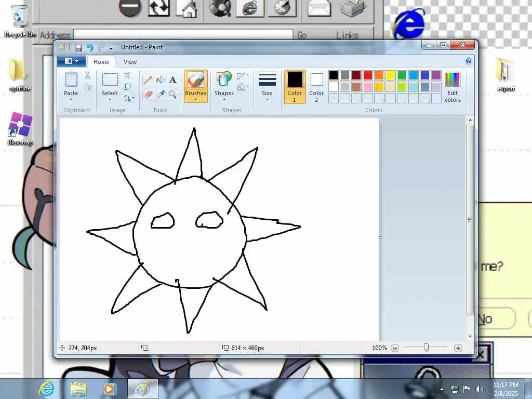Open the Rotate or flip dropdown

pyautogui.click(x=129, y=98)
